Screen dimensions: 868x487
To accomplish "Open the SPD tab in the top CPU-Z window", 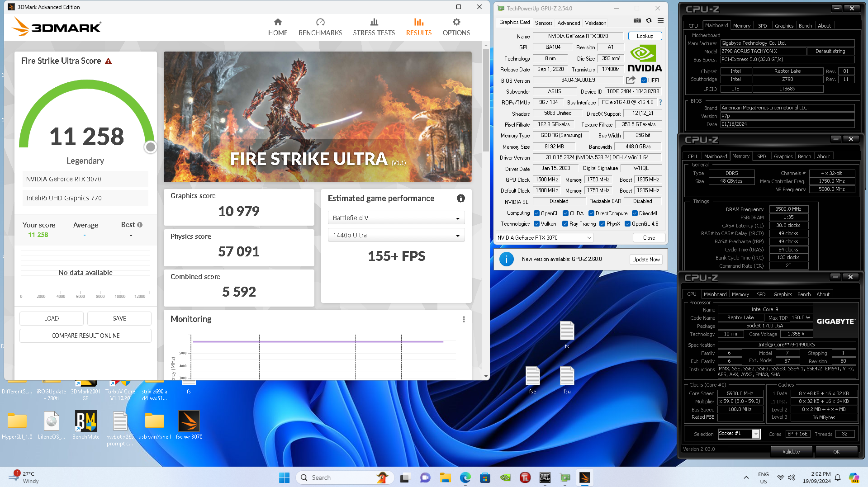I will 762,26.
